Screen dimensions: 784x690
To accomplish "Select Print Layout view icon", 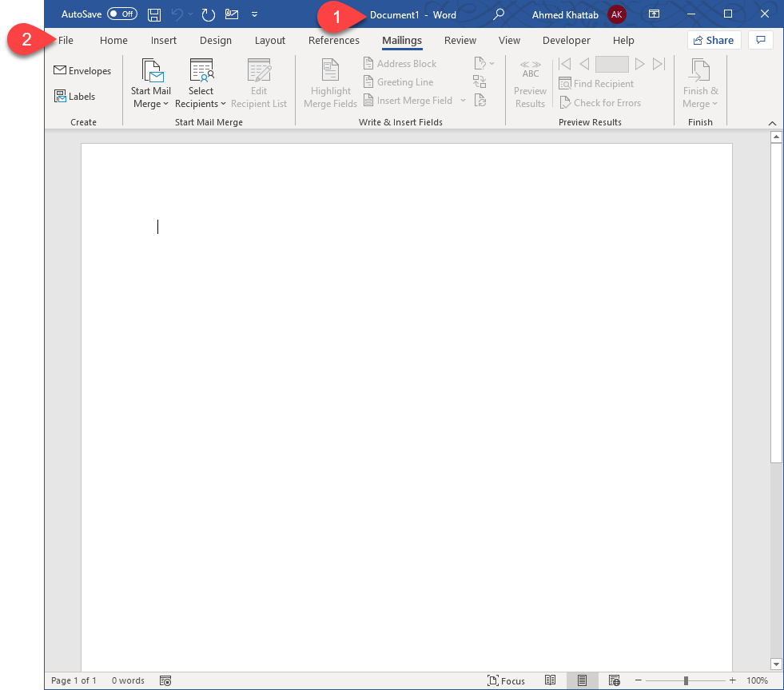I will click(582, 680).
